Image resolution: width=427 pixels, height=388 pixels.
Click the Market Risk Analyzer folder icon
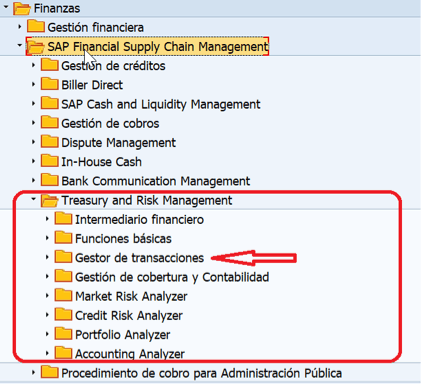pyautogui.click(x=63, y=295)
